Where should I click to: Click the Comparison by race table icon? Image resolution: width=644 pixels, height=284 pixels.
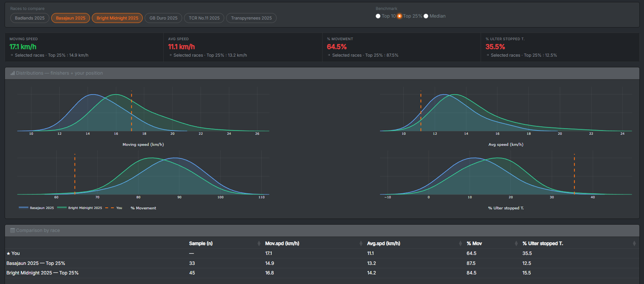tap(13, 230)
